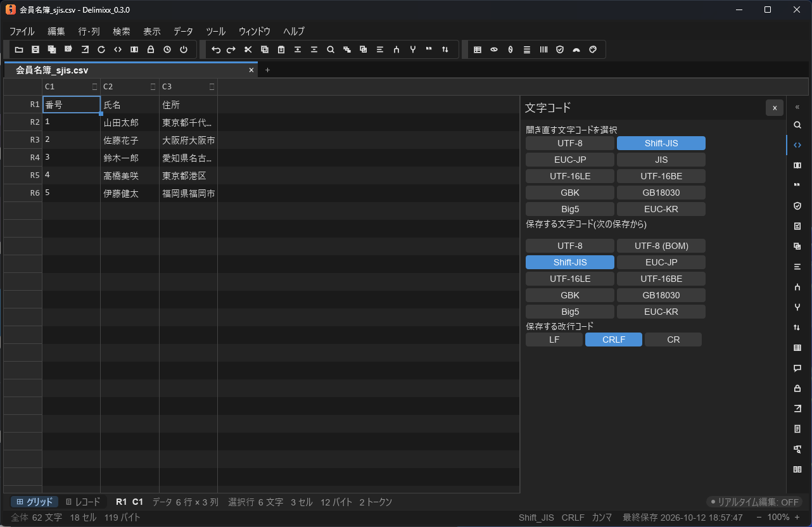Zoom out with minus in status bar

click(759, 517)
